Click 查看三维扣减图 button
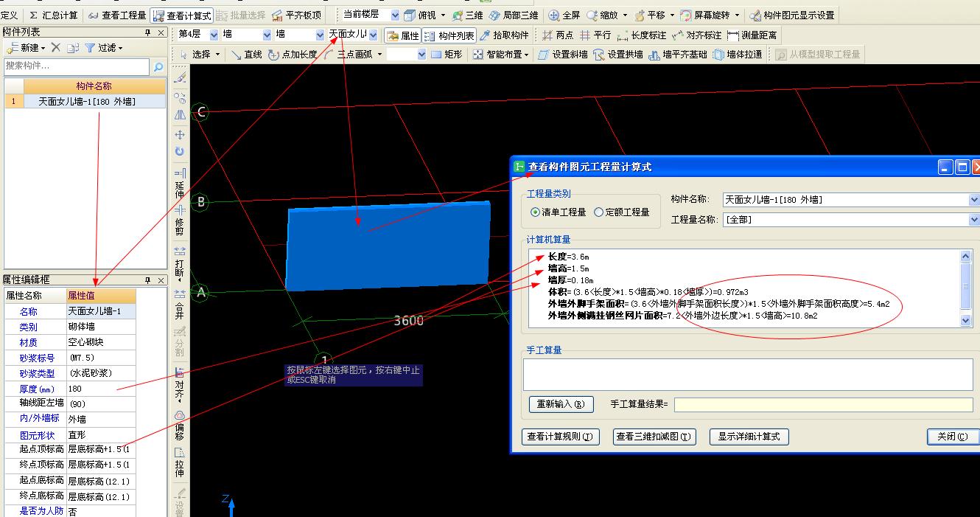 [x=654, y=437]
